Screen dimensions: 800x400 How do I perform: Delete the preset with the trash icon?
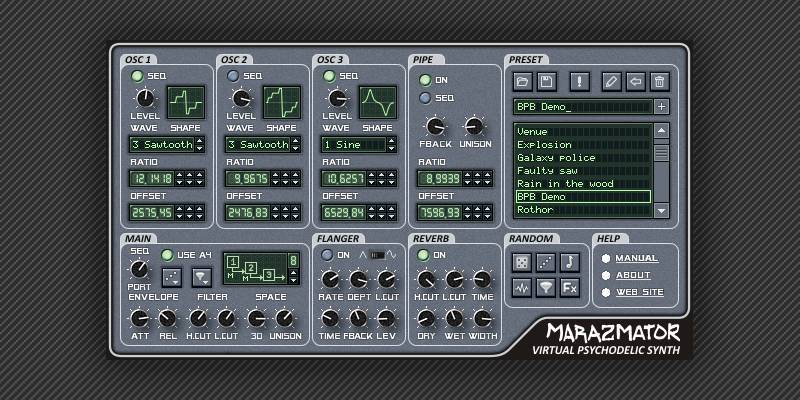pos(659,81)
